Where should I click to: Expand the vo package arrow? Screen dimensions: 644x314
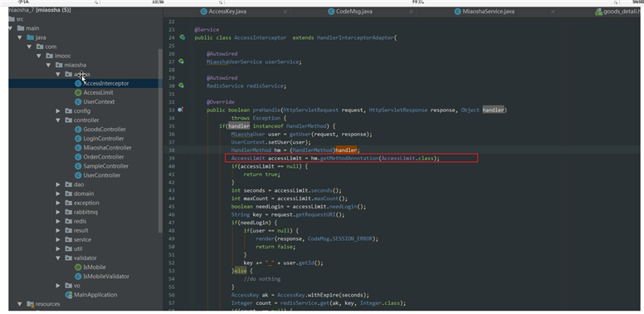tap(58, 285)
